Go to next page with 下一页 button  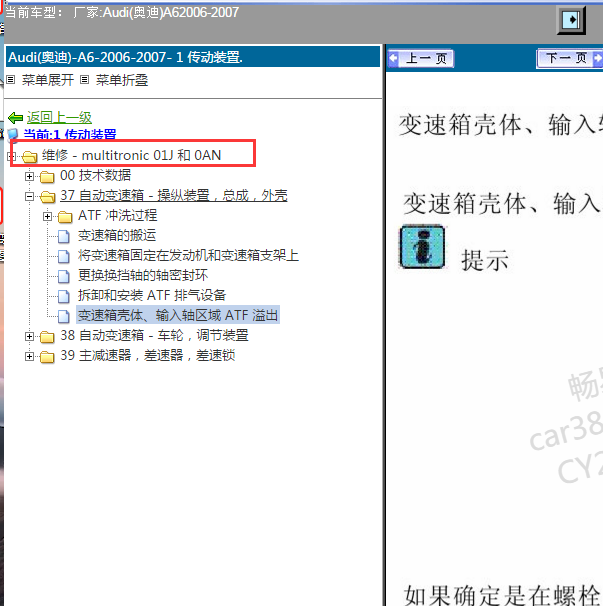[569, 59]
